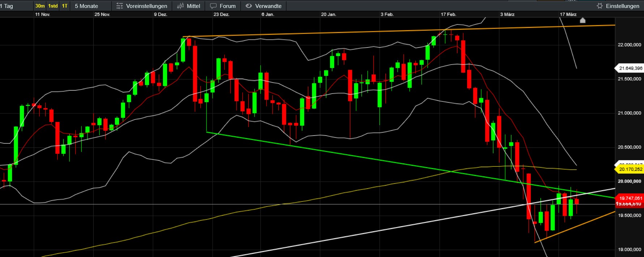Switch to the 1T interval
This screenshot has width=644, height=257.
[65, 6]
